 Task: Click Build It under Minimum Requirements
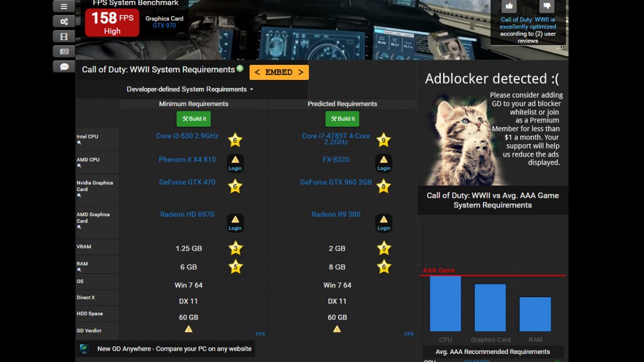pyautogui.click(x=194, y=119)
